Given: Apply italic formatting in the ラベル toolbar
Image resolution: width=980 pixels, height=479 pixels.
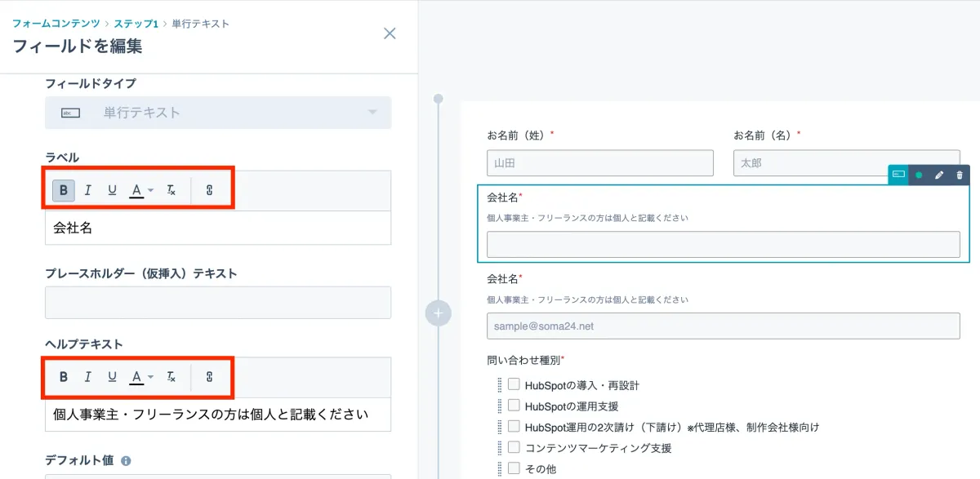Looking at the screenshot, I should pyautogui.click(x=88, y=190).
